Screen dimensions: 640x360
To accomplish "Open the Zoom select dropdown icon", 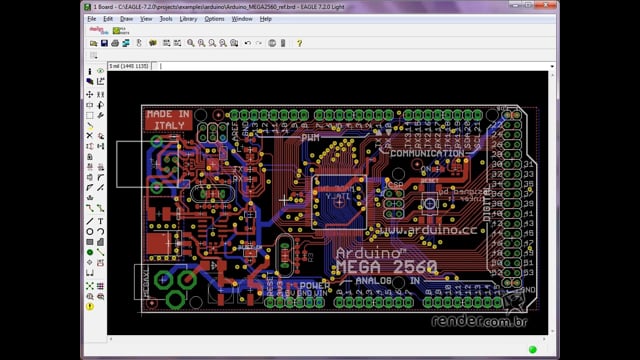I will click(234, 43).
